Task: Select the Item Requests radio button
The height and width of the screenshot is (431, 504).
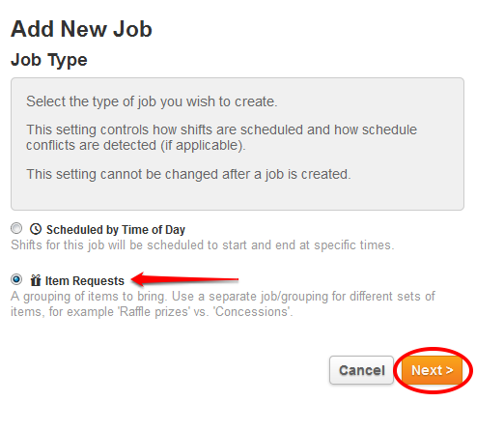Action: 16,279
